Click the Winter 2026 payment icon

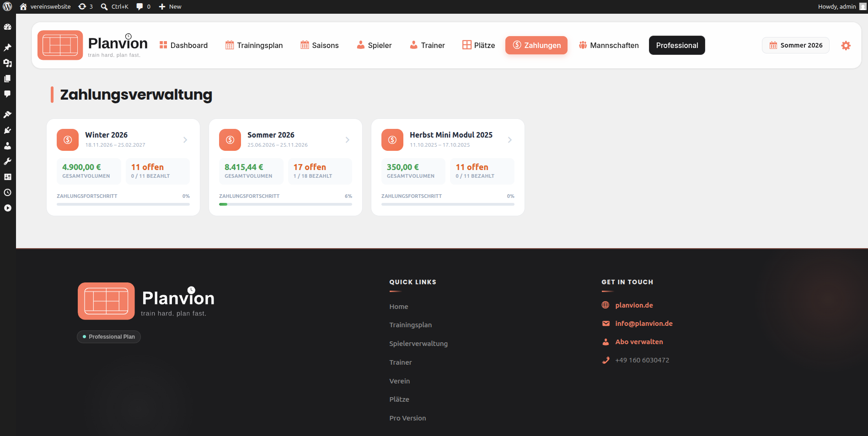pos(68,140)
